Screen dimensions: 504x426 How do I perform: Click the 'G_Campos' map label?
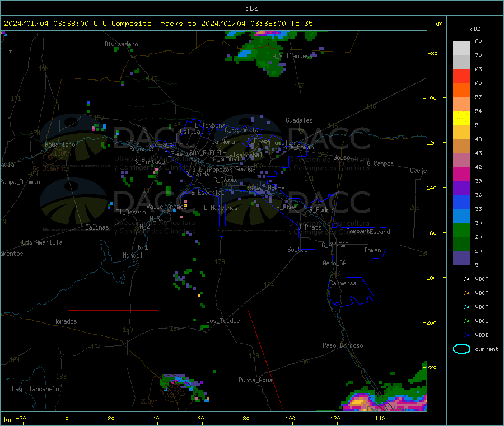380,163
